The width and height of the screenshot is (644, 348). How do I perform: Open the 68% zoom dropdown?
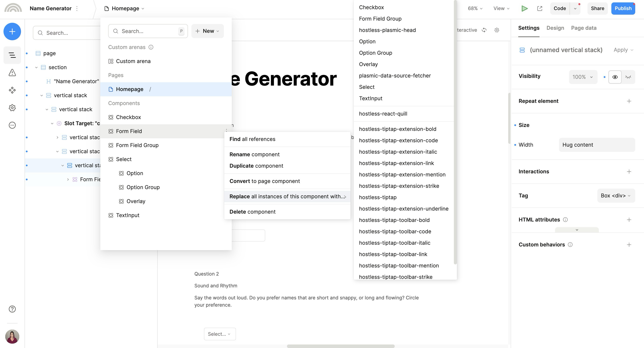(x=475, y=9)
